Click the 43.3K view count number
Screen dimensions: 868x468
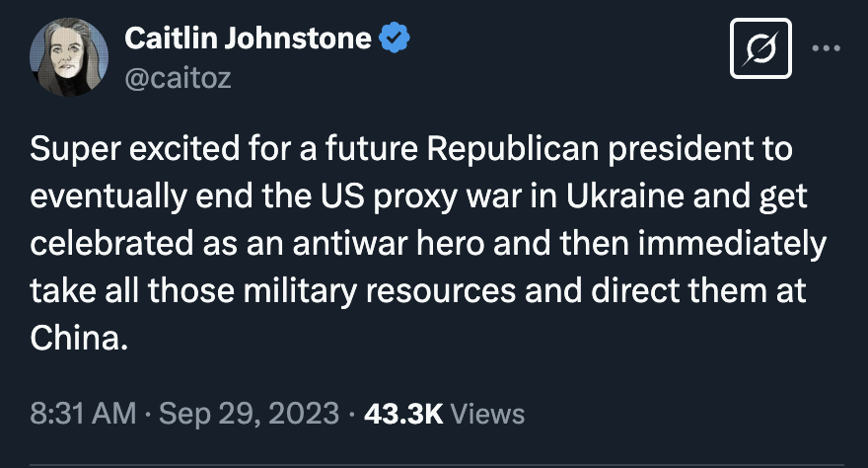tap(404, 413)
